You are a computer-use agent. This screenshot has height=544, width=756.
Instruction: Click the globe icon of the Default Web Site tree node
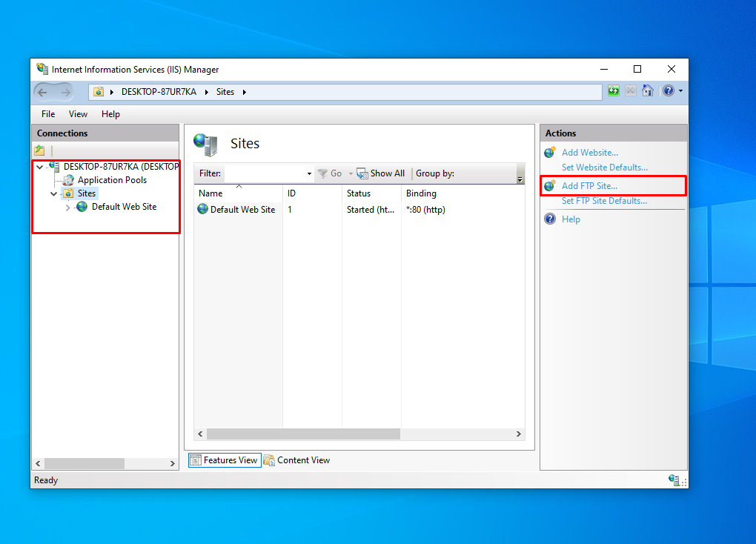(x=82, y=207)
